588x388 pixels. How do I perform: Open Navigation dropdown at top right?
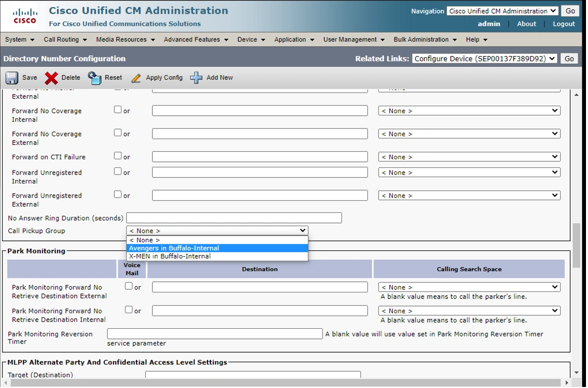tap(502, 11)
